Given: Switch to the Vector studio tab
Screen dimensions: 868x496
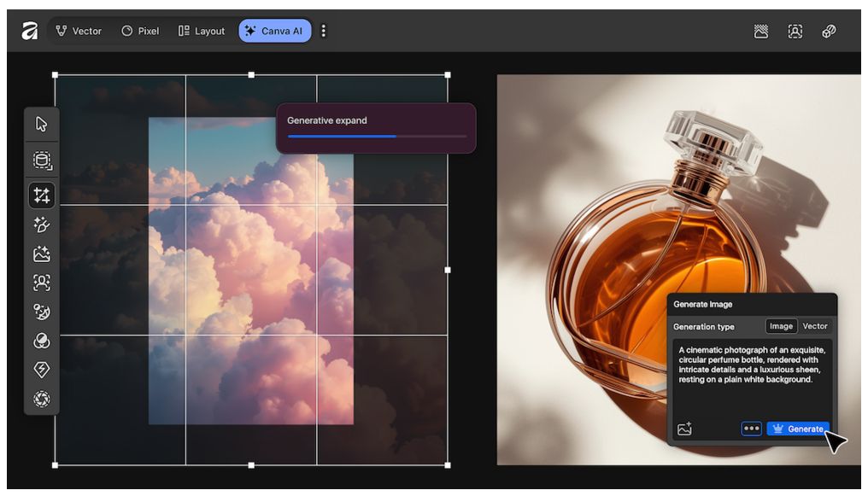Looking at the screenshot, I should point(79,31).
